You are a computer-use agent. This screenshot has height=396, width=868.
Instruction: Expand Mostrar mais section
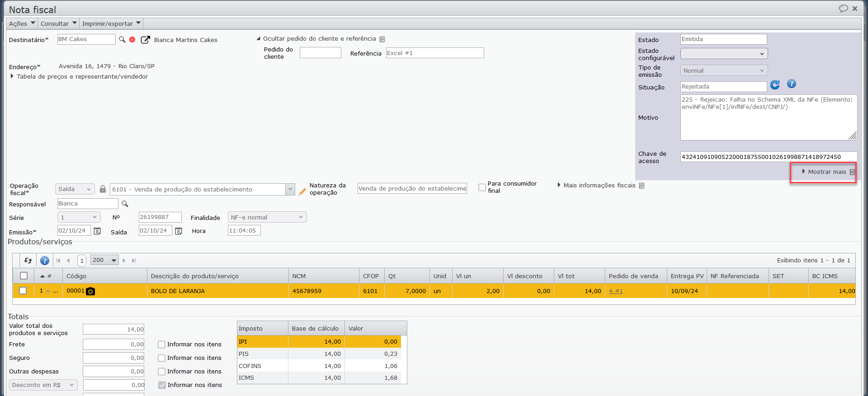point(824,172)
